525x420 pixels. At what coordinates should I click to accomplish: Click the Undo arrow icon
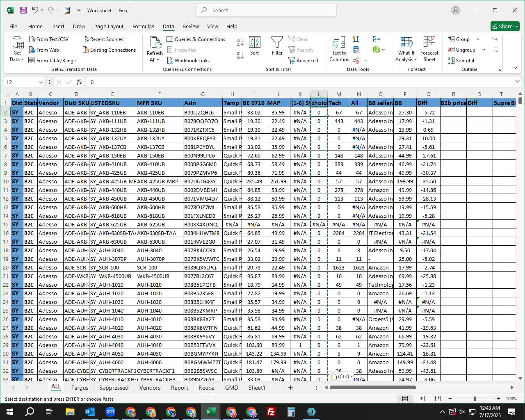(x=35, y=10)
